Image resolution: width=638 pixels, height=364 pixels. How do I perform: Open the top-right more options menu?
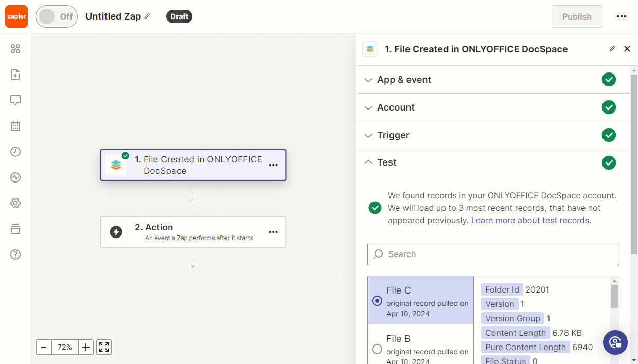[x=622, y=16]
